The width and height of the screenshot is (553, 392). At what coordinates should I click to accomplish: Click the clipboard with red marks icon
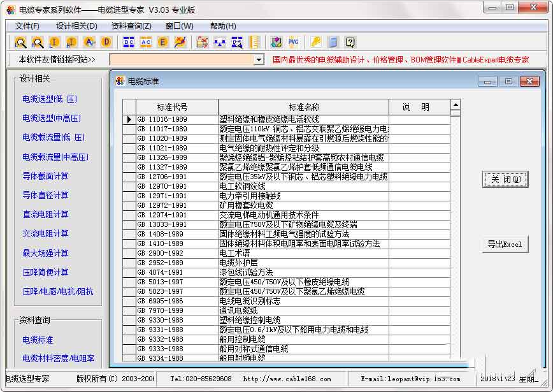pos(203,42)
